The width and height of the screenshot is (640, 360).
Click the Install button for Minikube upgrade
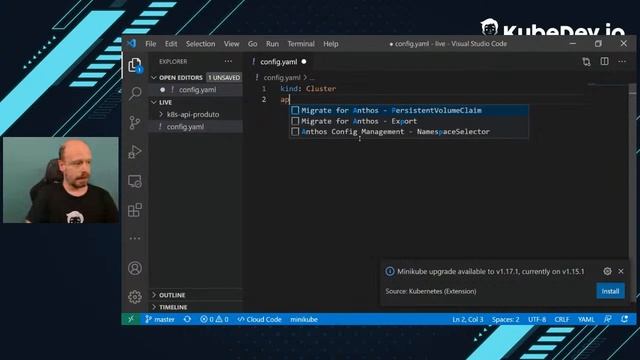point(610,291)
